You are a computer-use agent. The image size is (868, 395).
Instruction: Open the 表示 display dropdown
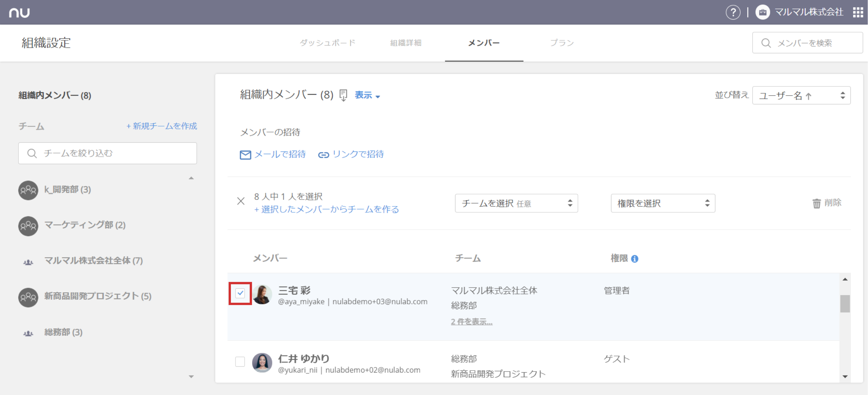click(x=367, y=95)
